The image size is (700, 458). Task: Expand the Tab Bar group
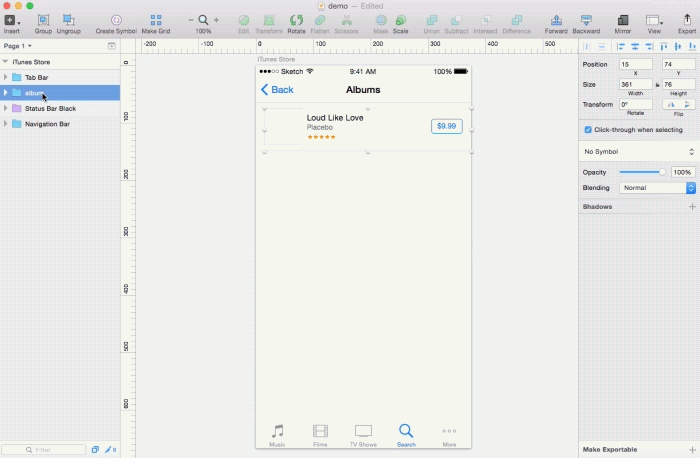click(5, 77)
